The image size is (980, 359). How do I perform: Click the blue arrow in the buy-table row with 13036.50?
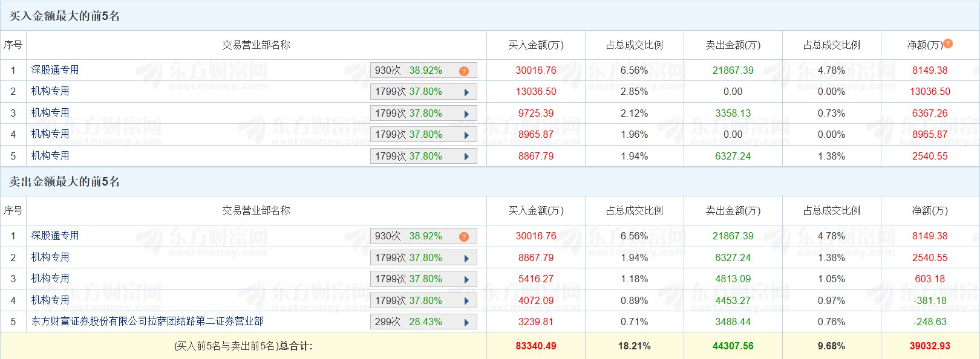click(466, 92)
